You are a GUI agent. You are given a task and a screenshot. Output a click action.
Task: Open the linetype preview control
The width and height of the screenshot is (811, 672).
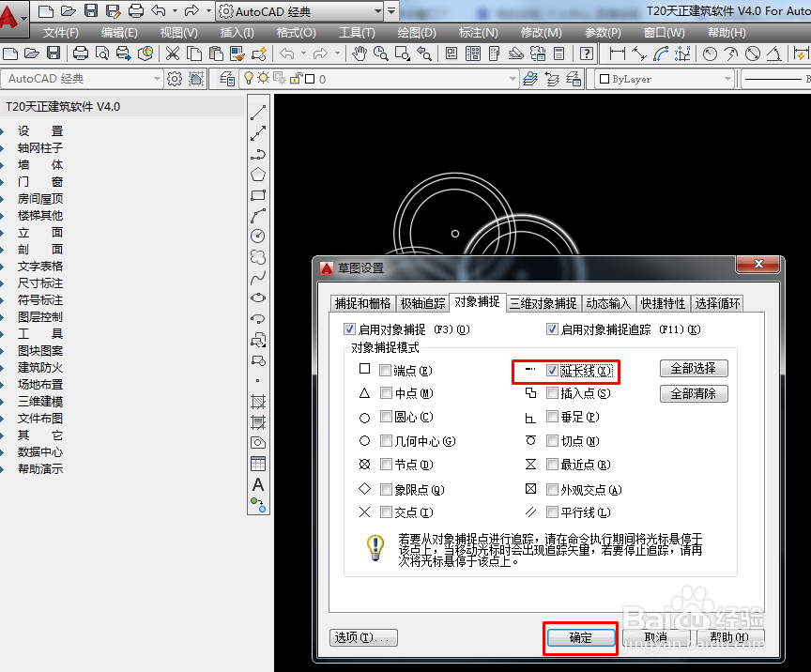[776, 79]
